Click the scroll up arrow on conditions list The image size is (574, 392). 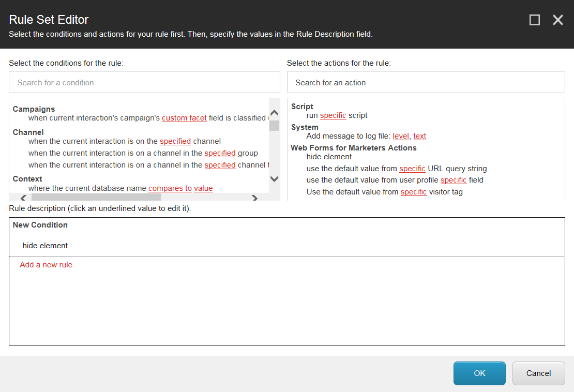274,112
